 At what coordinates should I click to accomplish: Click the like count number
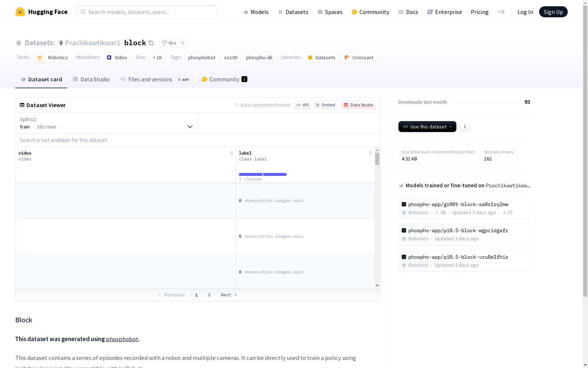tap(183, 43)
